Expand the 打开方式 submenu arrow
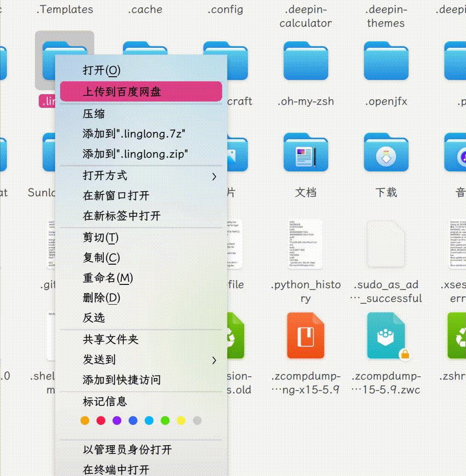The height and width of the screenshot is (476, 466). pos(214,176)
